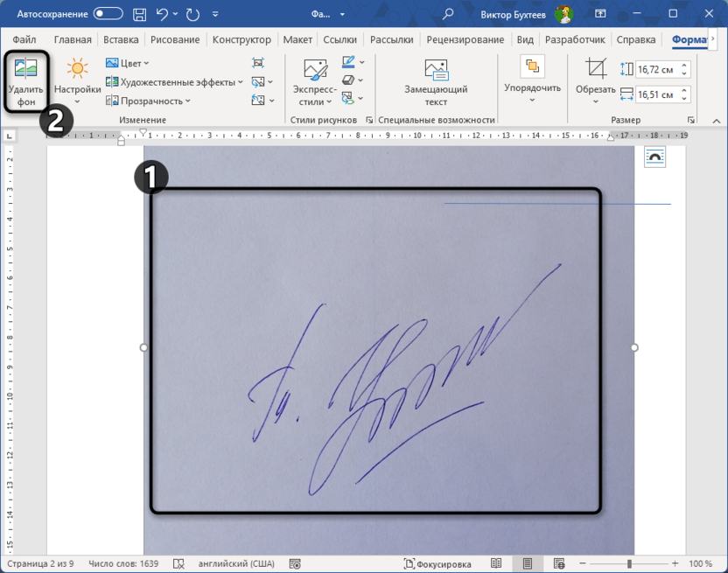Viewport: 728px width, 573px height.
Task: Open the Цвет color dropdown
Action: [x=127, y=63]
